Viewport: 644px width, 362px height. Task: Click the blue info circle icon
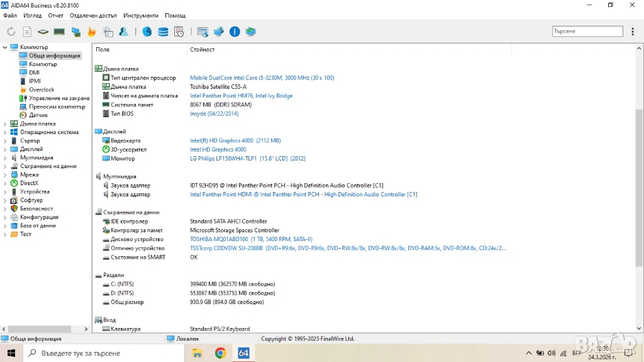point(235,31)
